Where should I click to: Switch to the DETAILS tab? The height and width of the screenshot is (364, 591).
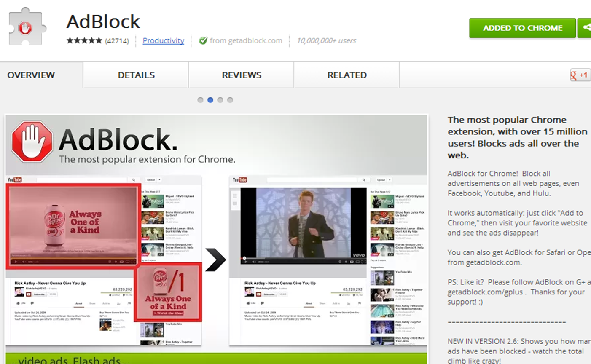coord(136,75)
